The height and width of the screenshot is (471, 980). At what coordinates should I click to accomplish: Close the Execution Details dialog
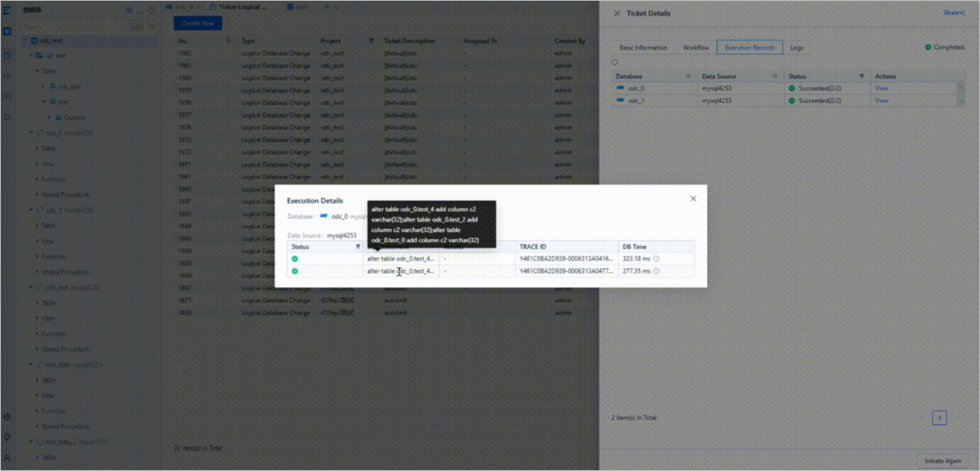[693, 199]
